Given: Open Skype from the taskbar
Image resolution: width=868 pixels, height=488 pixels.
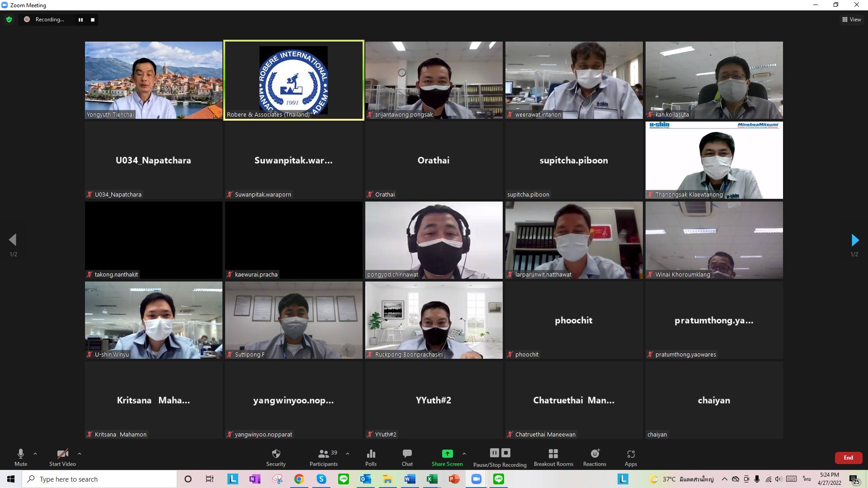Looking at the screenshot, I should 321,479.
